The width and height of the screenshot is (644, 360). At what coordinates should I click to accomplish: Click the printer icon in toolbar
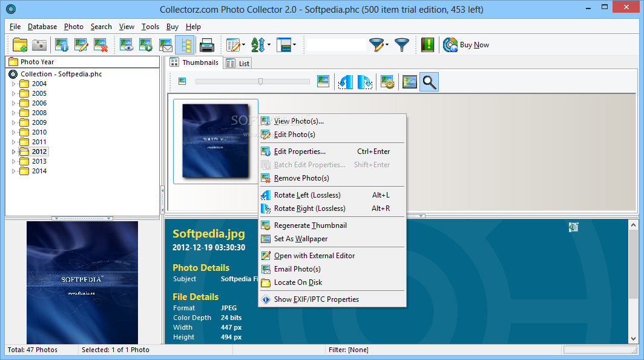[x=207, y=45]
